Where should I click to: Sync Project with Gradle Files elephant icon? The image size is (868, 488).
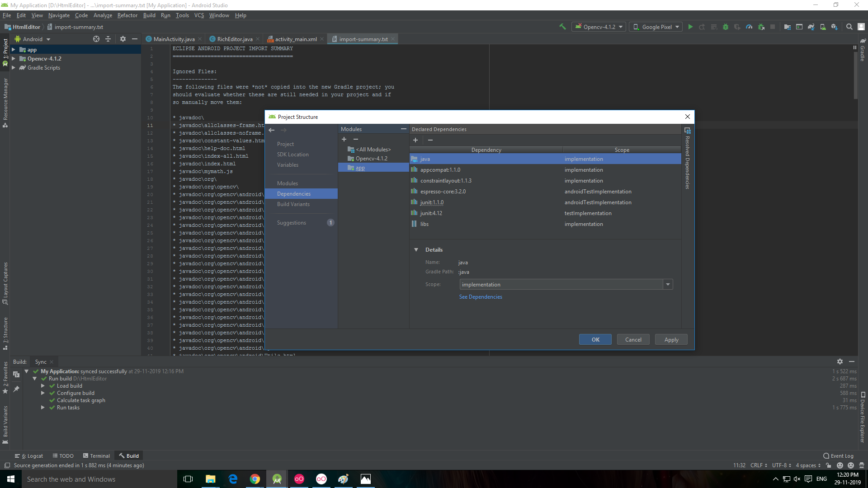(811, 27)
